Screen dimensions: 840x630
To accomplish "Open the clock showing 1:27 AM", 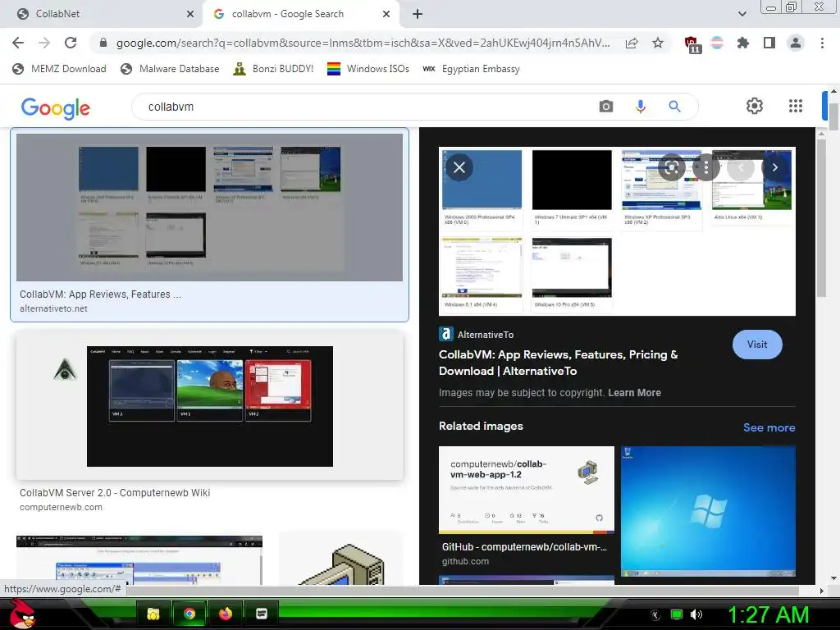I will click(x=768, y=614).
